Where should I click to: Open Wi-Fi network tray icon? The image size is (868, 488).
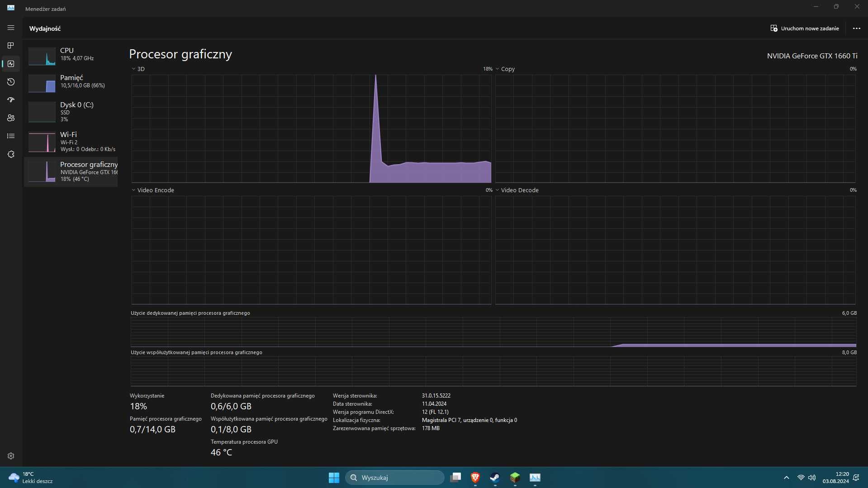pyautogui.click(x=801, y=478)
